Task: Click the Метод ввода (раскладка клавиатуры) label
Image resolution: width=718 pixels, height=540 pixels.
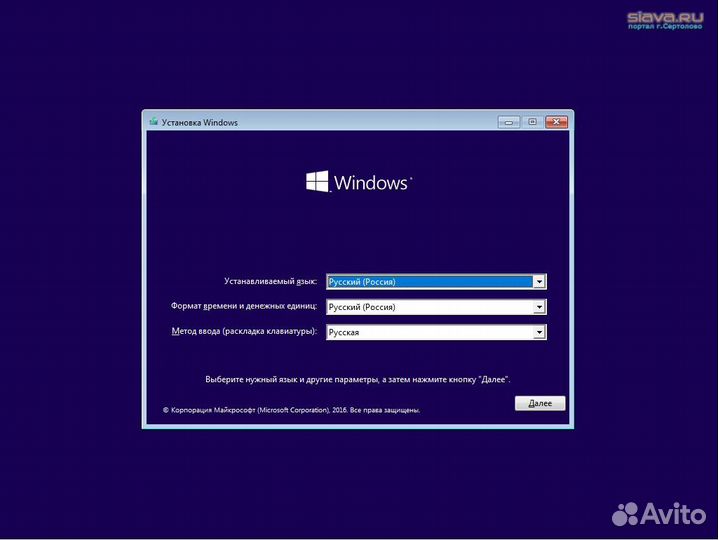Action: coord(244,331)
